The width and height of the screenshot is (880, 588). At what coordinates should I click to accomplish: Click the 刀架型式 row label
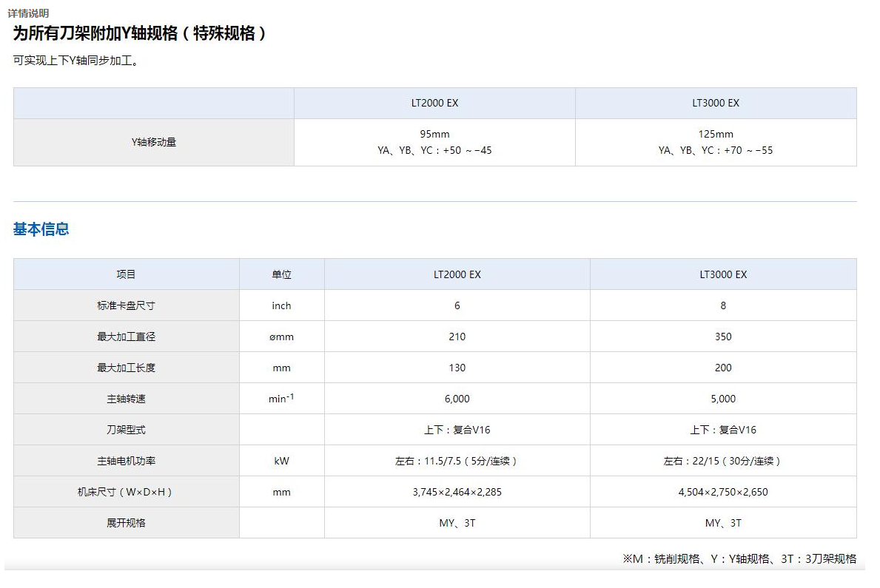[126, 430]
